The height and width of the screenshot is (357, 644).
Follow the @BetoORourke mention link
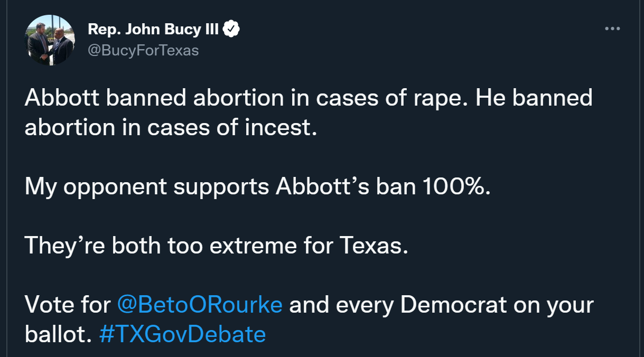[199, 305]
